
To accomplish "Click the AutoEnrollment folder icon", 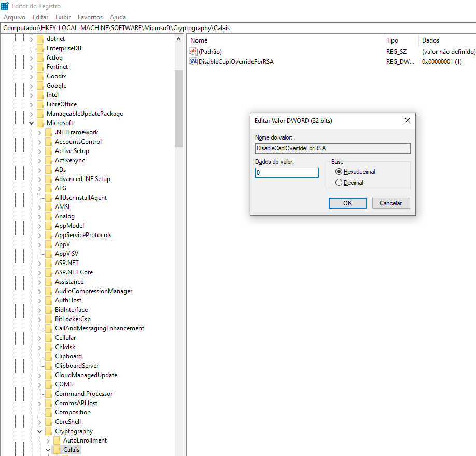I will coord(57,440).
